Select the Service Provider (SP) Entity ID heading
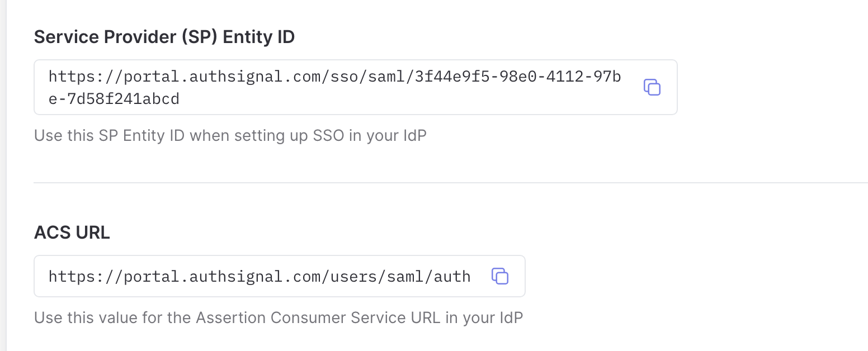The width and height of the screenshot is (868, 351). pos(164,37)
